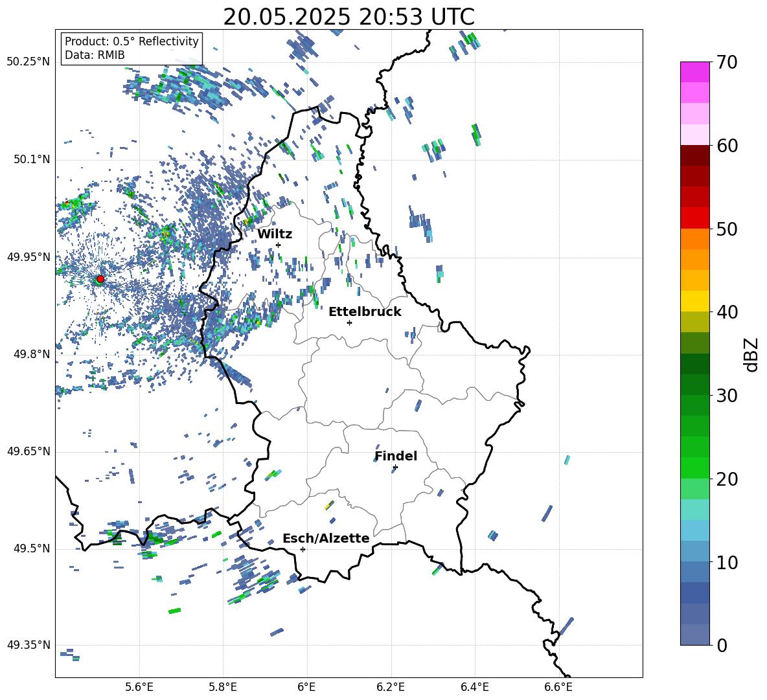
Task: Click the orange colorbar segment below 50
Action: (x=694, y=239)
